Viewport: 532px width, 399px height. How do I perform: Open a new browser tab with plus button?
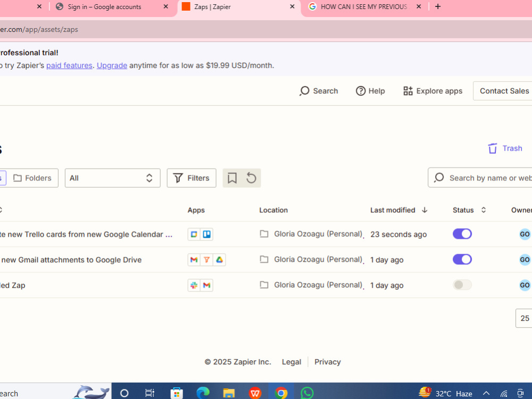tap(438, 6)
